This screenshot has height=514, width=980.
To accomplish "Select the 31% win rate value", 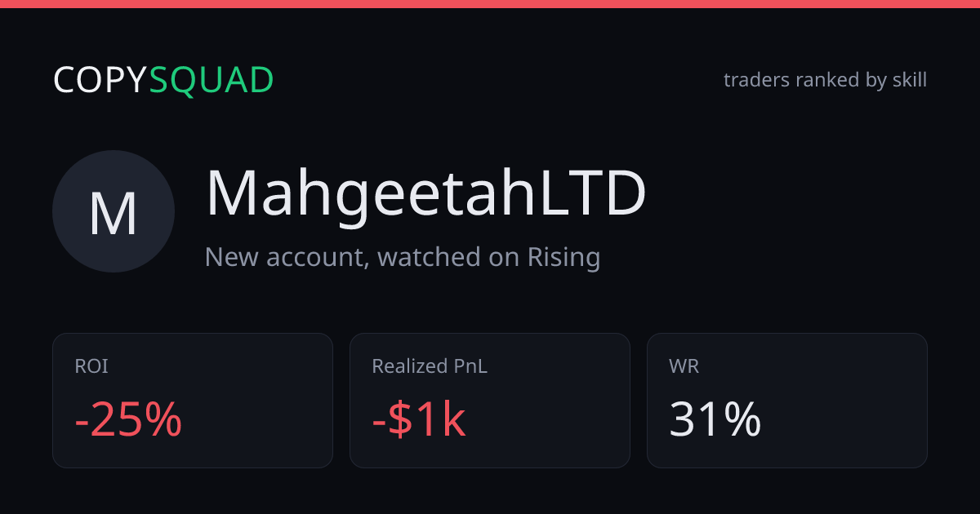I will pyautogui.click(x=715, y=420).
